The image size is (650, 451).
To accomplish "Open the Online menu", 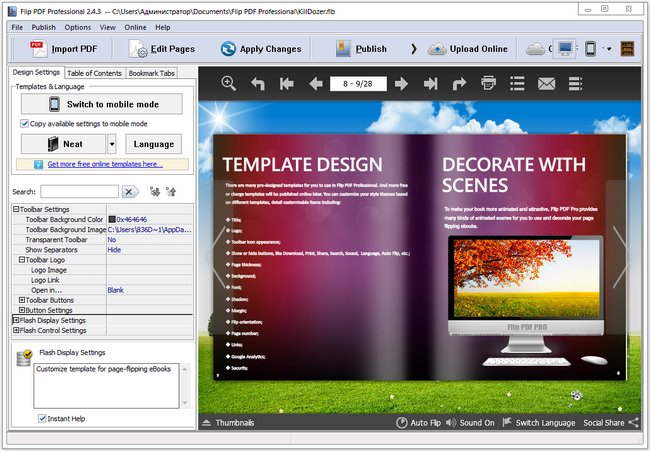I will [x=135, y=27].
